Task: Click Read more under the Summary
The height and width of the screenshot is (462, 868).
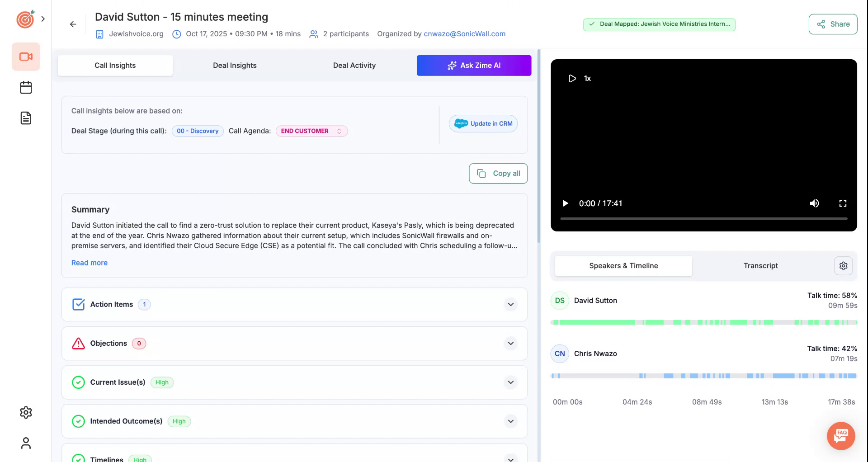Action: 90,263
